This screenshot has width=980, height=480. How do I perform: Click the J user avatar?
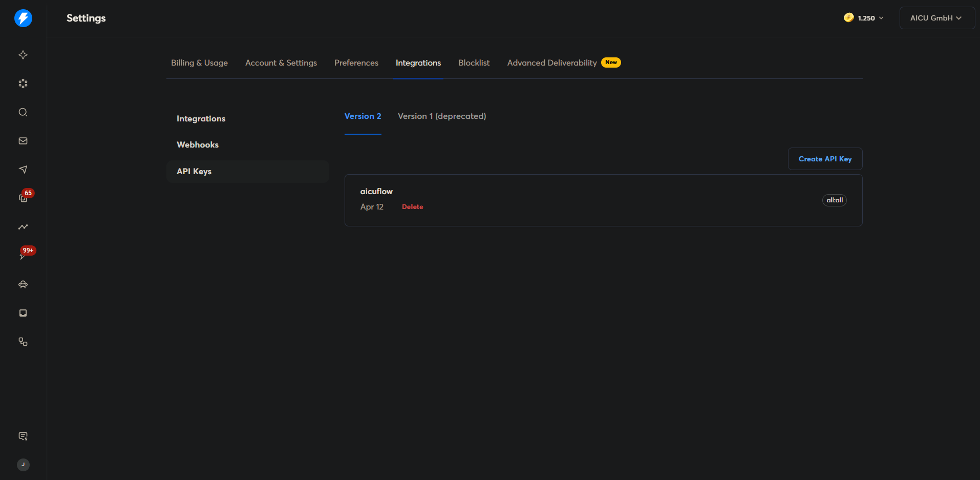point(23,465)
